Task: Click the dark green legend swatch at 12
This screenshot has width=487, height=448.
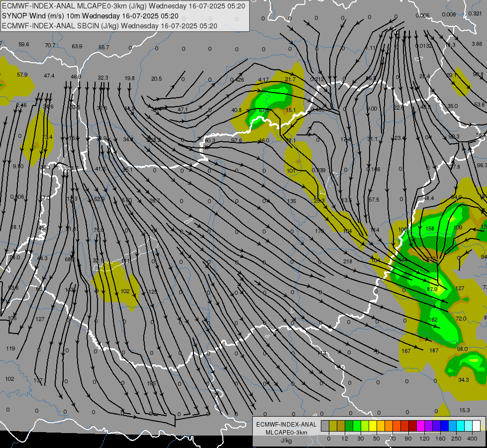Action: point(349,426)
